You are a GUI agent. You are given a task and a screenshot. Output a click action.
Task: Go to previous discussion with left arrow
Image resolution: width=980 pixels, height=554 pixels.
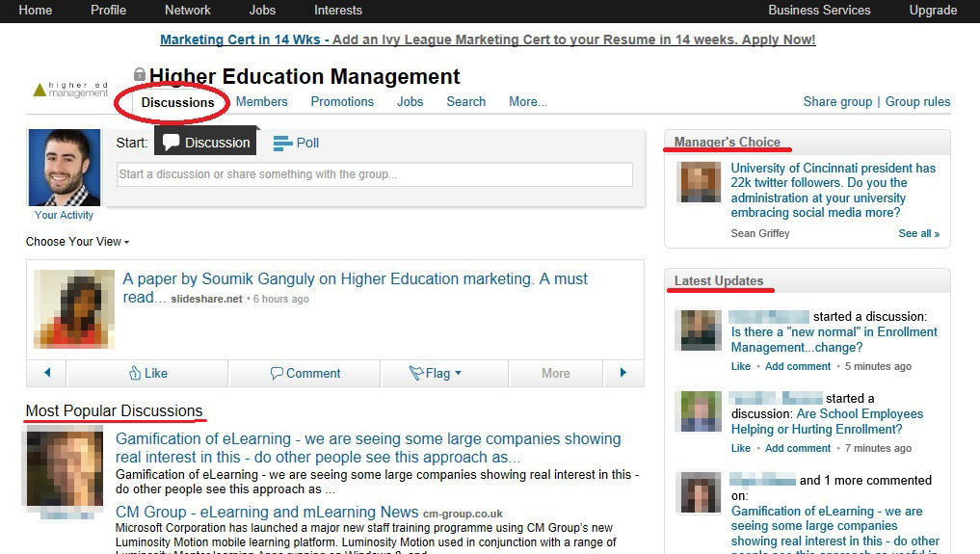pyautogui.click(x=47, y=373)
